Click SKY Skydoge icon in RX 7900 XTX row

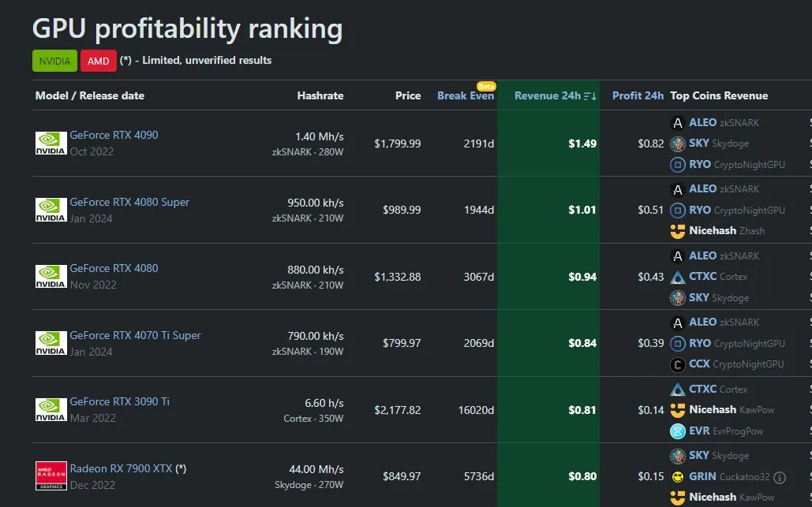(677, 456)
